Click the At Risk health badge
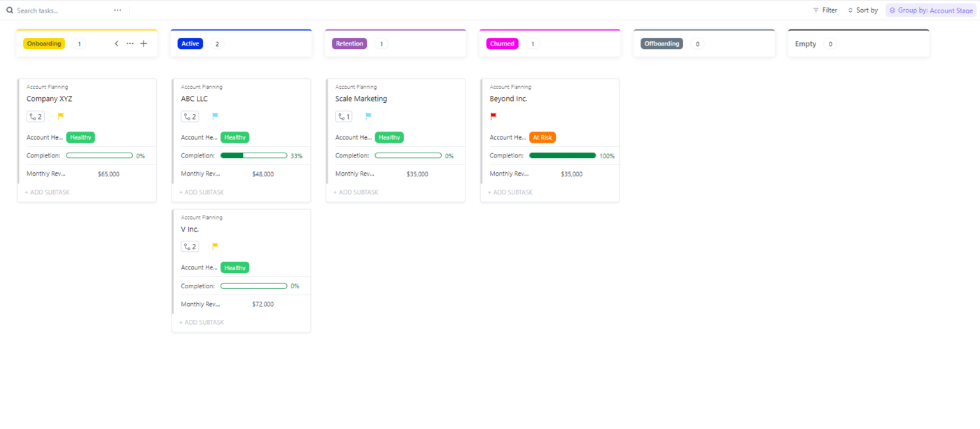The height and width of the screenshot is (429, 980). 542,137
